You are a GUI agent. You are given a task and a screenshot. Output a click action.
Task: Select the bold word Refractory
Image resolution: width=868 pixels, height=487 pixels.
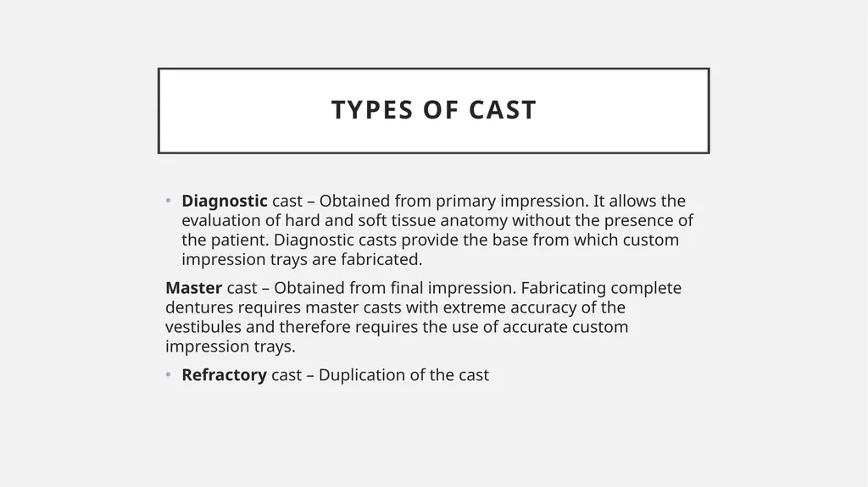pyautogui.click(x=224, y=375)
